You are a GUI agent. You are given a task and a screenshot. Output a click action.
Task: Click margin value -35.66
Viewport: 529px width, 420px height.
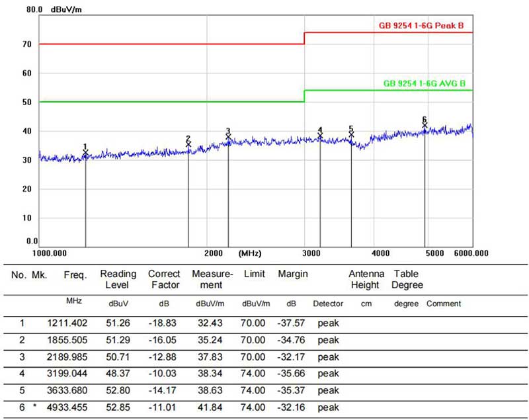(x=291, y=374)
